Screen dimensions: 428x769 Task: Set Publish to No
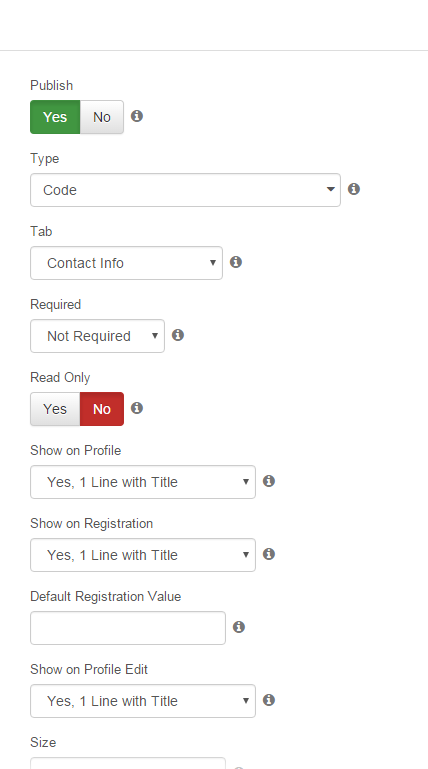[x=102, y=117]
